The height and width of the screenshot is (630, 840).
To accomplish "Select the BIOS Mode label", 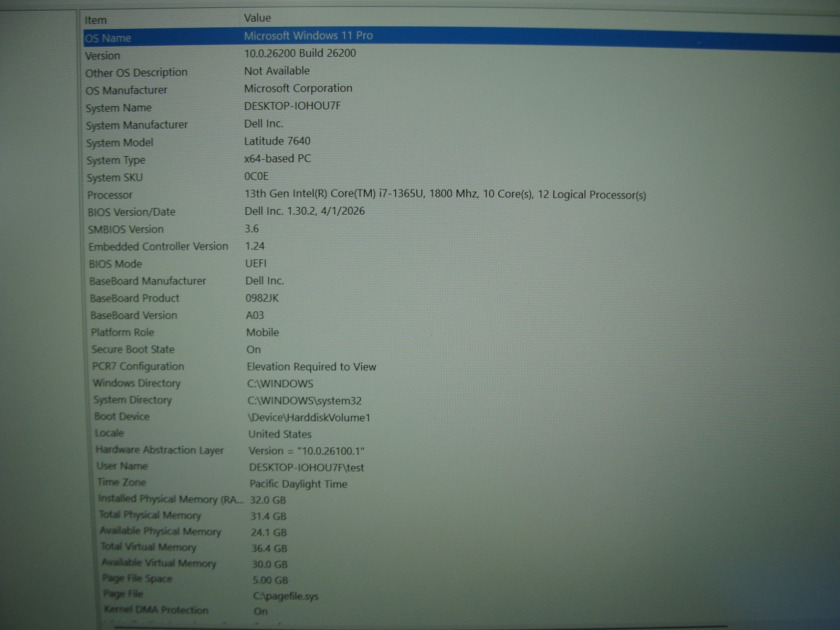I will point(115,264).
